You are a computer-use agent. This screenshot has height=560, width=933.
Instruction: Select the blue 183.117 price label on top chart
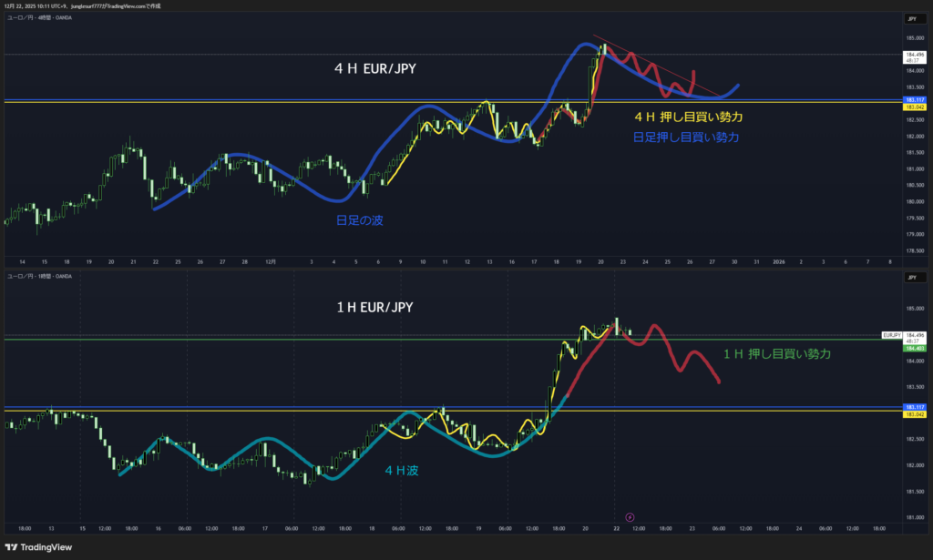point(913,98)
